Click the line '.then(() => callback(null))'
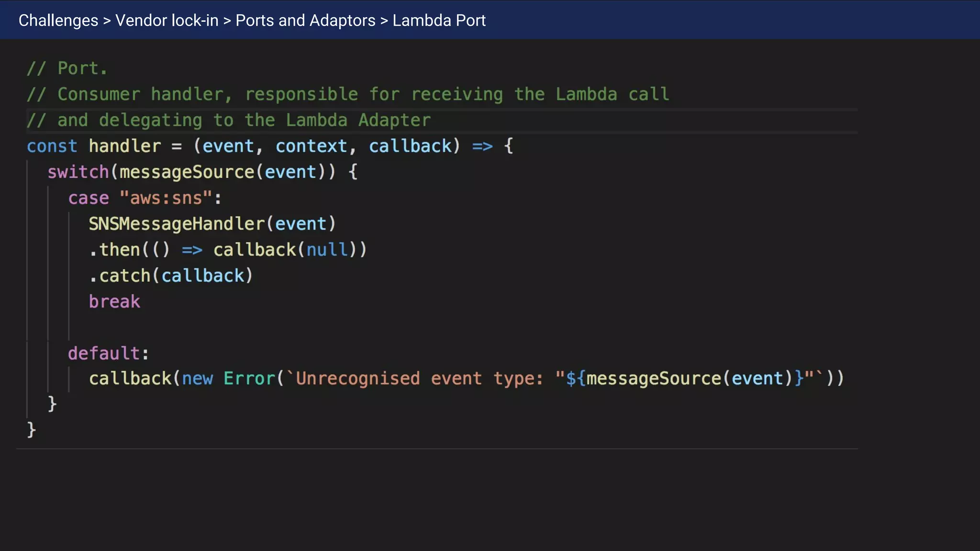980x551 pixels. point(228,249)
